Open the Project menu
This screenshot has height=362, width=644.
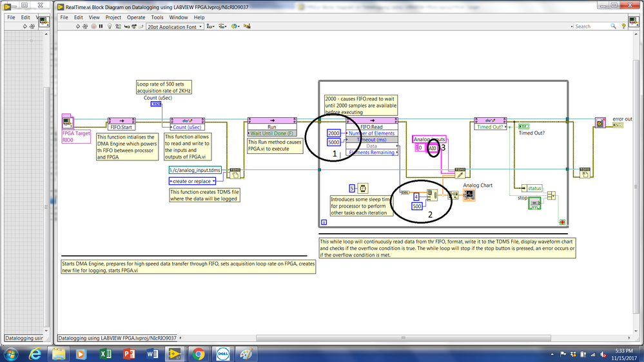pyautogui.click(x=113, y=17)
